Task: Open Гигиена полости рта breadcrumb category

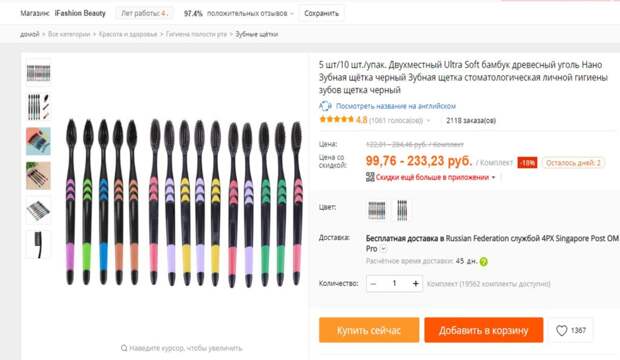Action: point(197,34)
